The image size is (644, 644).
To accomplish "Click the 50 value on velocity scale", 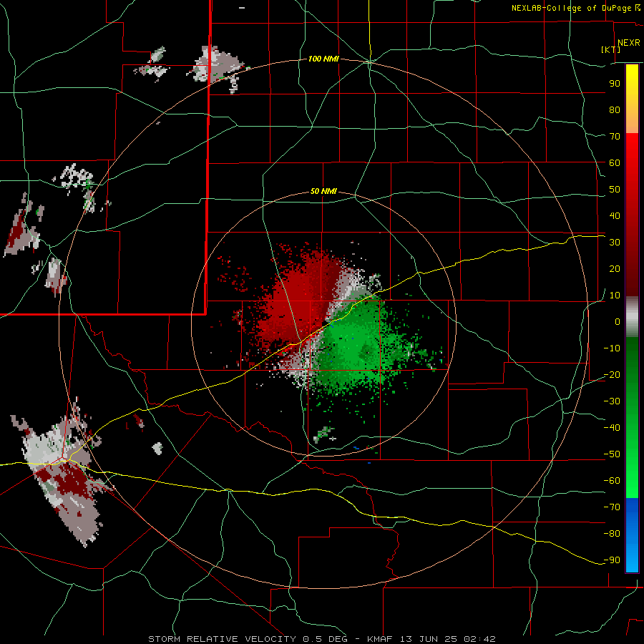I will point(615,190).
